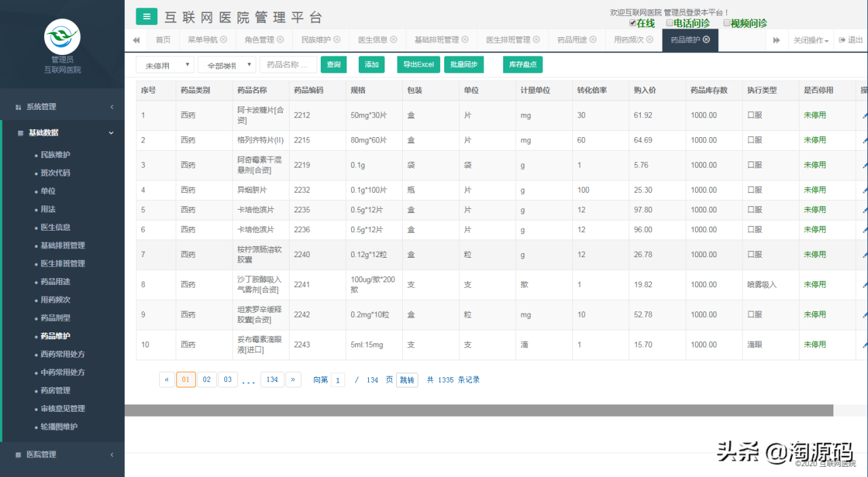The image size is (868, 477).
Task: Click the 批量同步 button
Action: point(464,64)
